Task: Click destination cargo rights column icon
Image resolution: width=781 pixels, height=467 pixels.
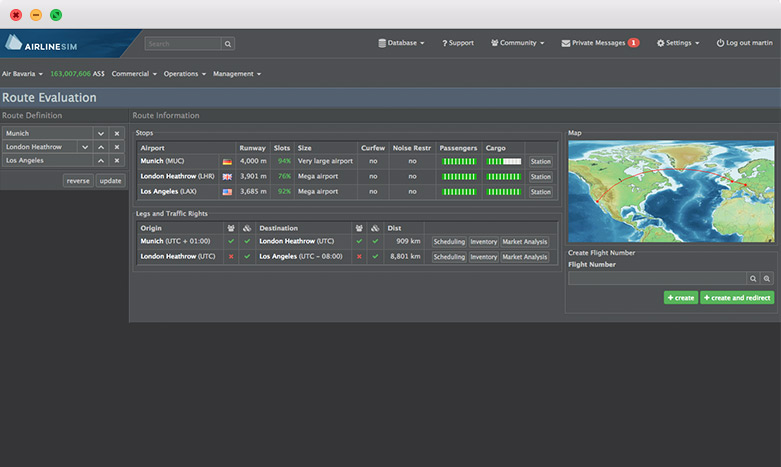Action: (x=375, y=228)
